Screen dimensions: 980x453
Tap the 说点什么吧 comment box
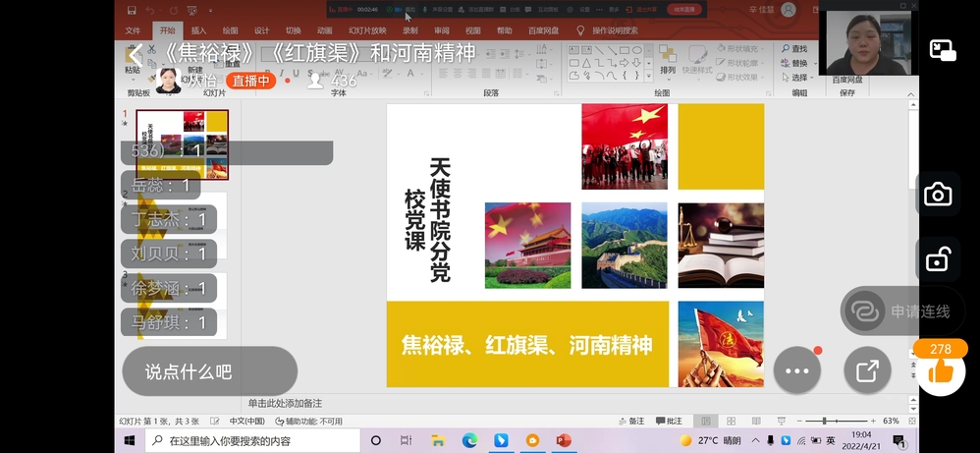tap(209, 371)
